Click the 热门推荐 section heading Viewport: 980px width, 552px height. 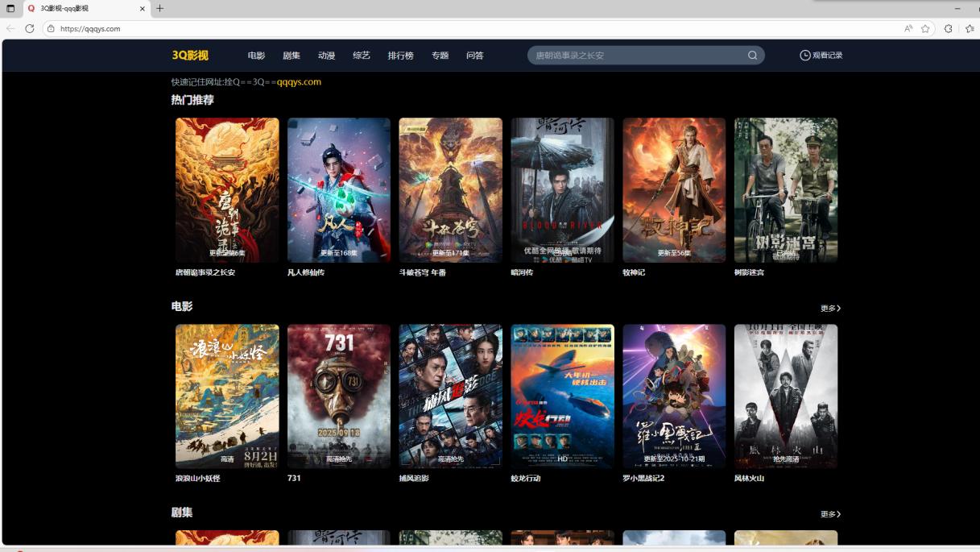[x=192, y=100]
